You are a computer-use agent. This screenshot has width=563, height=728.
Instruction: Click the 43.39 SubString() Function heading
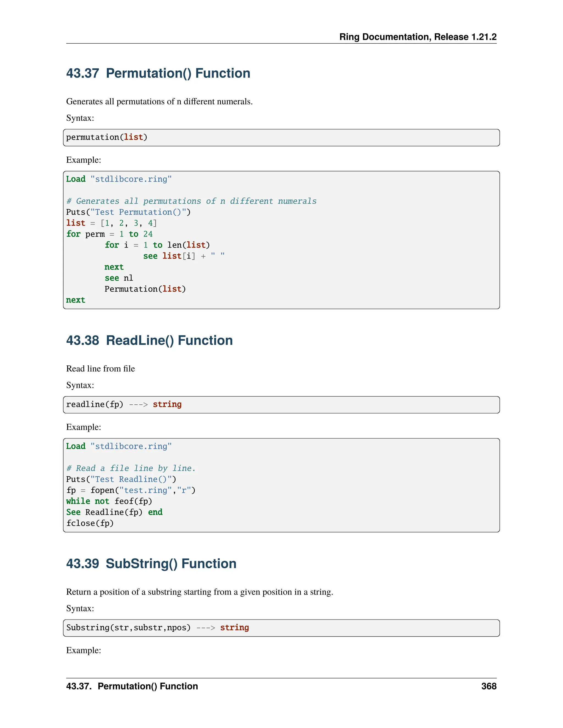pyautogui.click(x=151, y=564)
